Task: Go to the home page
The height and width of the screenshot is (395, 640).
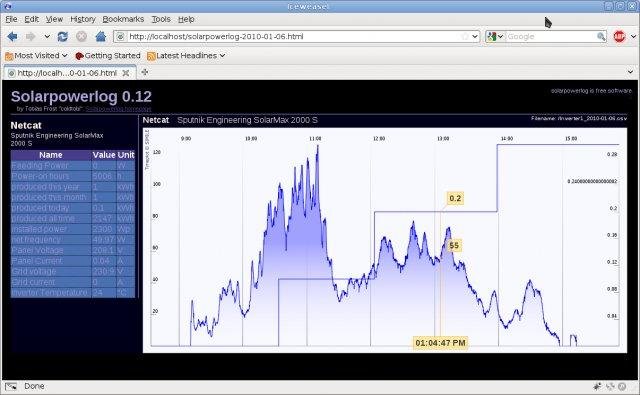Action: click(100, 36)
